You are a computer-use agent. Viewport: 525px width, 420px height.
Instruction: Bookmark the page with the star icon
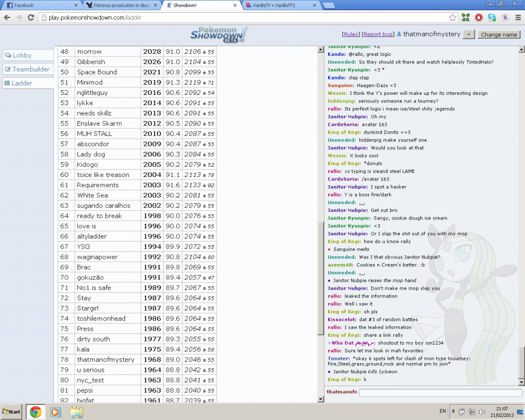[x=452, y=17]
